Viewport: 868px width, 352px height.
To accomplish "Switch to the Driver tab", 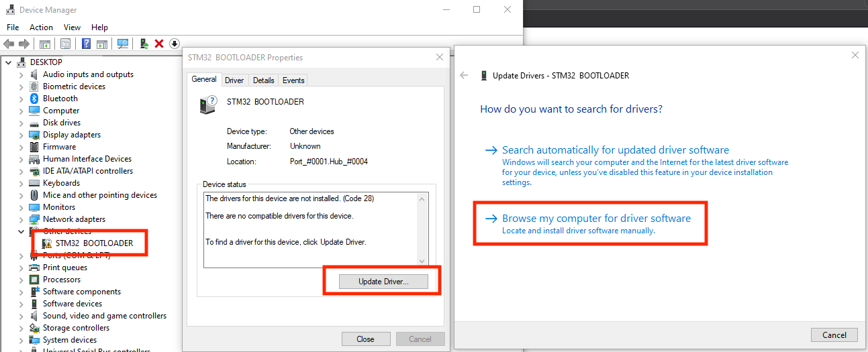I will (234, 80).
